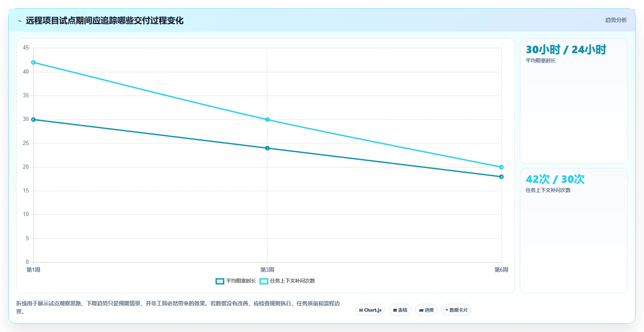The width and height of the screenshot is (644, 332).
Task: Toggle the 平均阻塞时长 legend item
Action: click(x=236, y=281)
